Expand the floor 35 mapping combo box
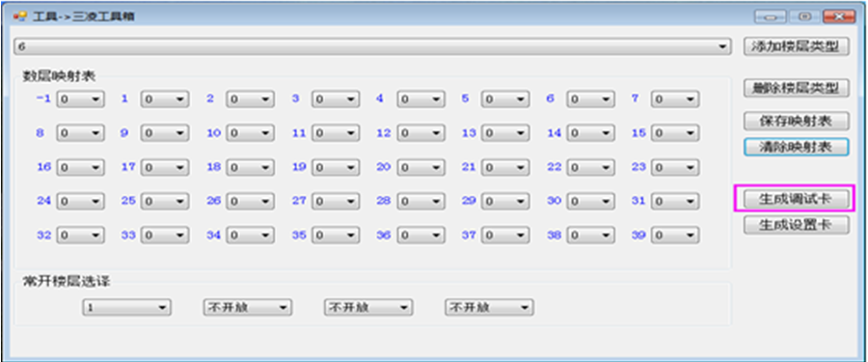This screenshot has width=868, height=362. [336, 236]
